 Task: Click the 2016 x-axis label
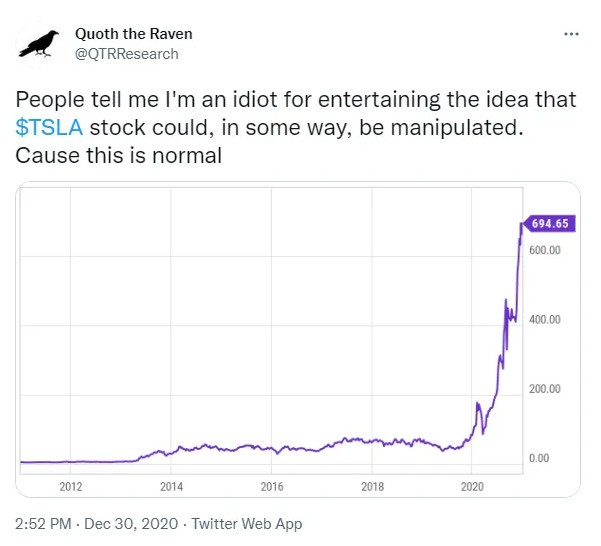[272, 487]
